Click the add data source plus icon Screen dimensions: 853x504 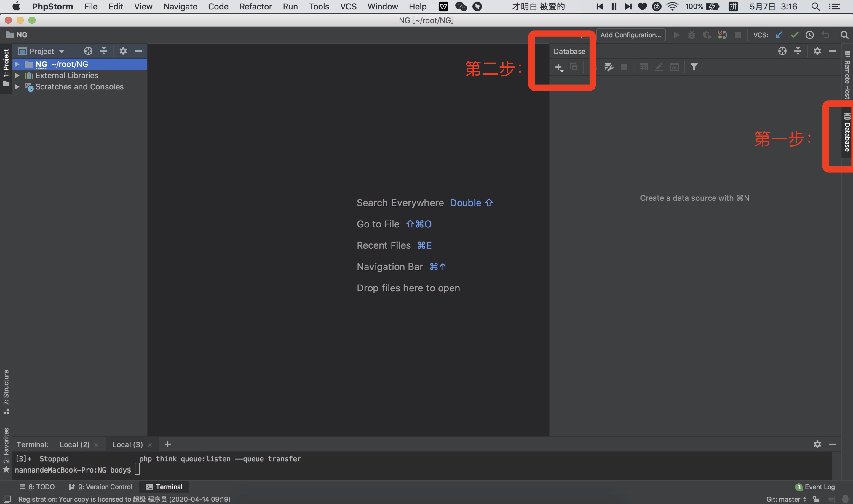(x=558, y=67)
